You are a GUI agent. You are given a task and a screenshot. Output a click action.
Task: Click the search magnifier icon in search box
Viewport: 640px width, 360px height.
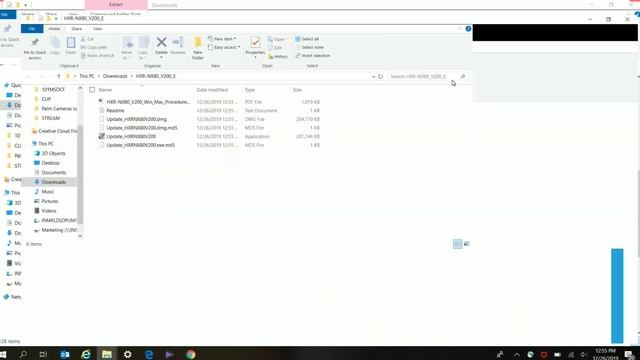pos(463,76)
